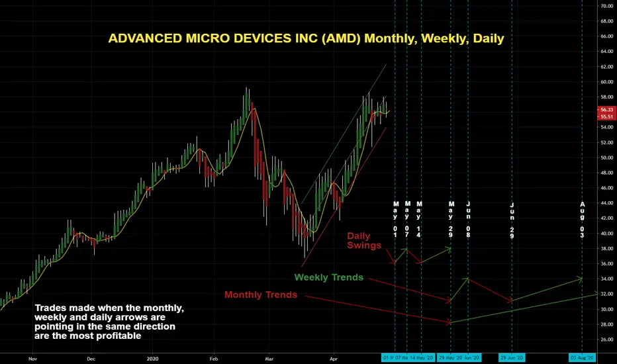The image size is (617, 364).
Task: Click the red 55.51 price tag on axis
Action: [606, 117]
